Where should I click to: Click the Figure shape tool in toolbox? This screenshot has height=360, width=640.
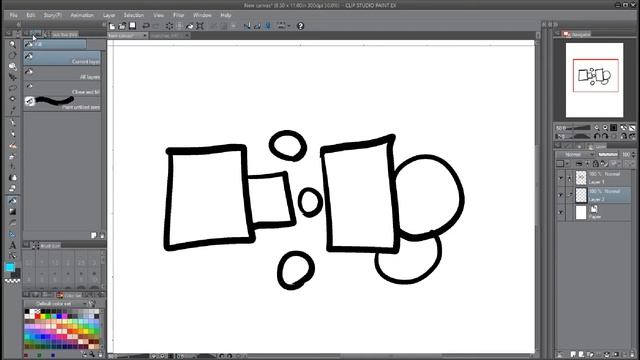point(13,223)
